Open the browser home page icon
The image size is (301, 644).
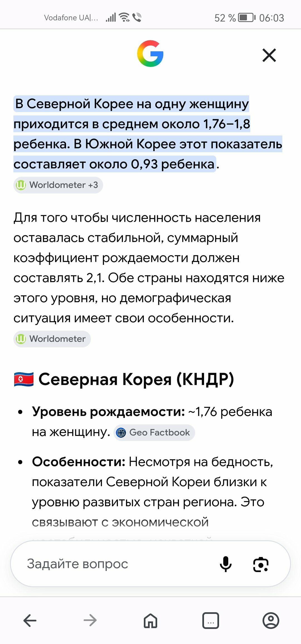(151, 621)
